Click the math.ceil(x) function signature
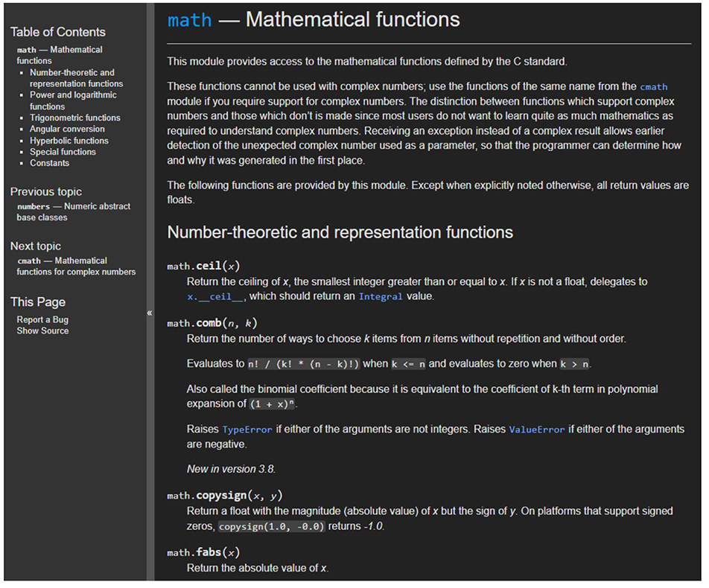The image size is (709, 588). [x=203, y=266]
